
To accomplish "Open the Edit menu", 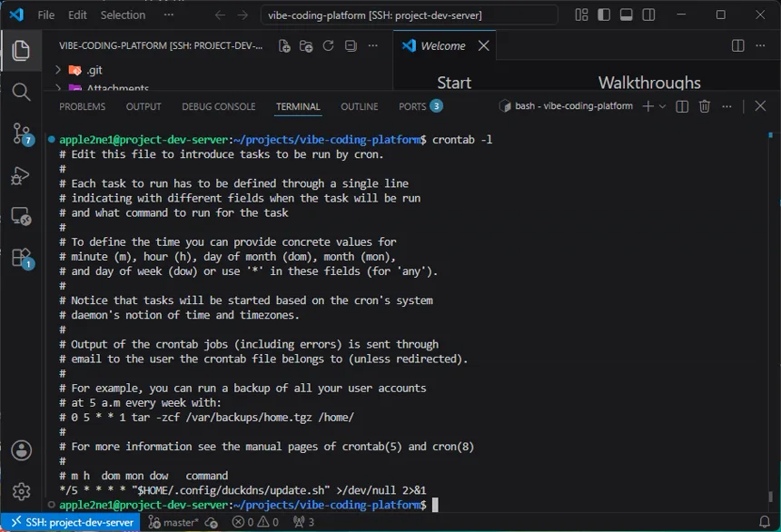I will tap(77, 15).
